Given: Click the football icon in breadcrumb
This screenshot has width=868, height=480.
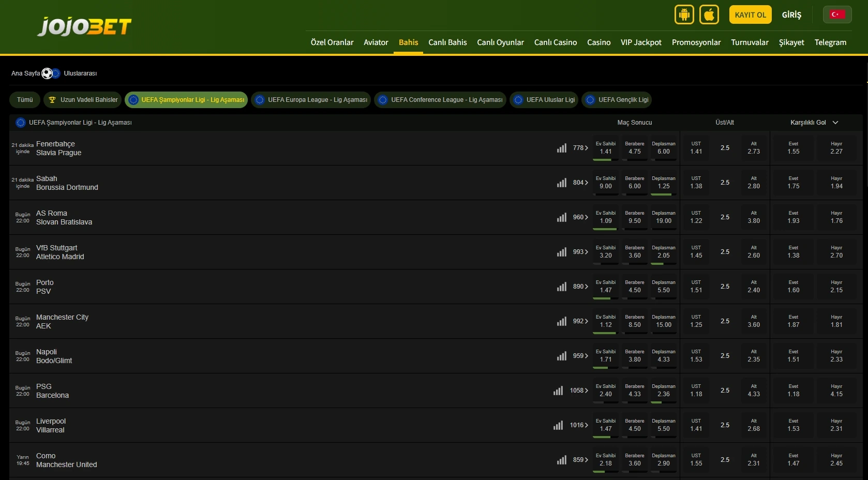Looking at the screenshot, I should (47, 73).
